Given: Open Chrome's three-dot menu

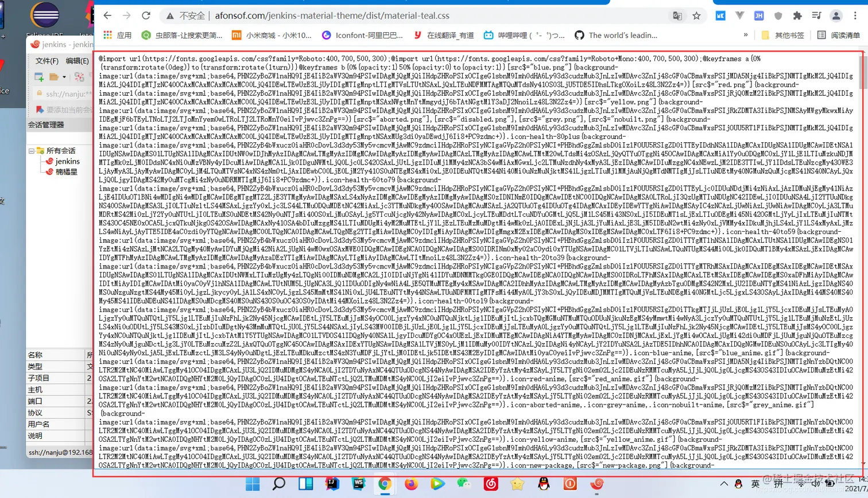Looking at the screenshot, I should tap(855, 15).
